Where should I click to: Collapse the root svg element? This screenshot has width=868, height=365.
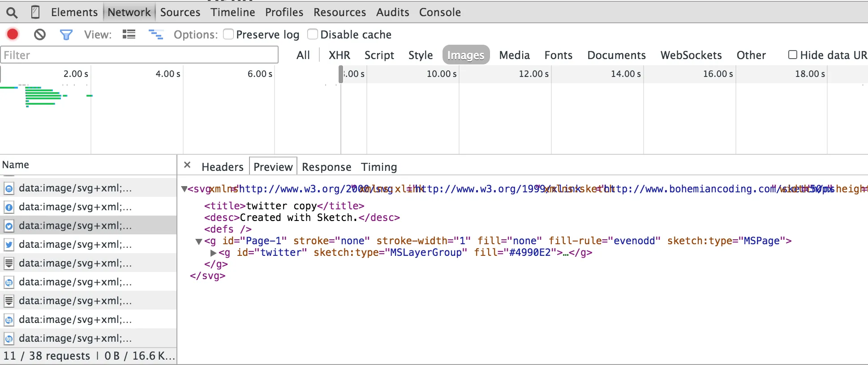(x=184, y=189)
